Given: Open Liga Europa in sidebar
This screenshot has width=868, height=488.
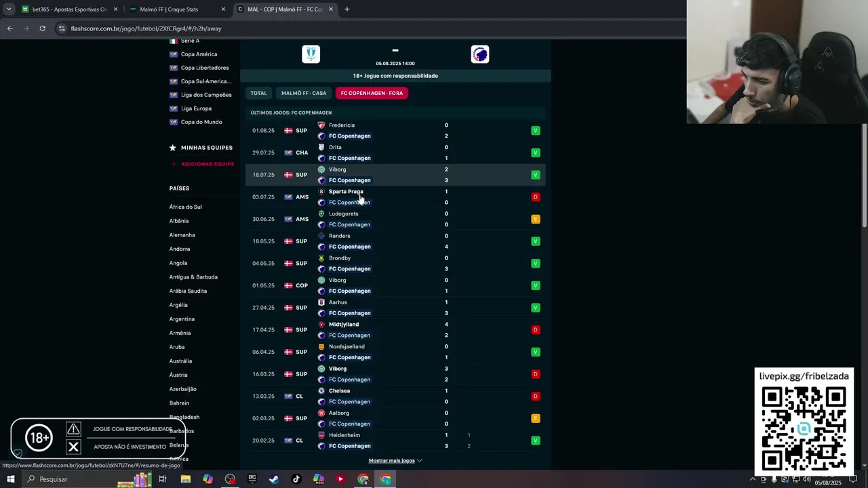Looking at the screenshot, I should pyautogui.click(x=196, y=108).
